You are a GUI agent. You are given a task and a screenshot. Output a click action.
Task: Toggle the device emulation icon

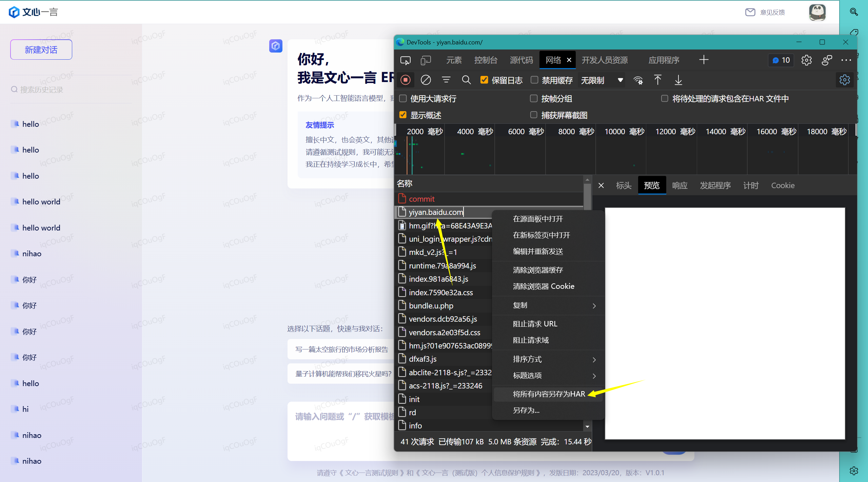pos(426,60)
